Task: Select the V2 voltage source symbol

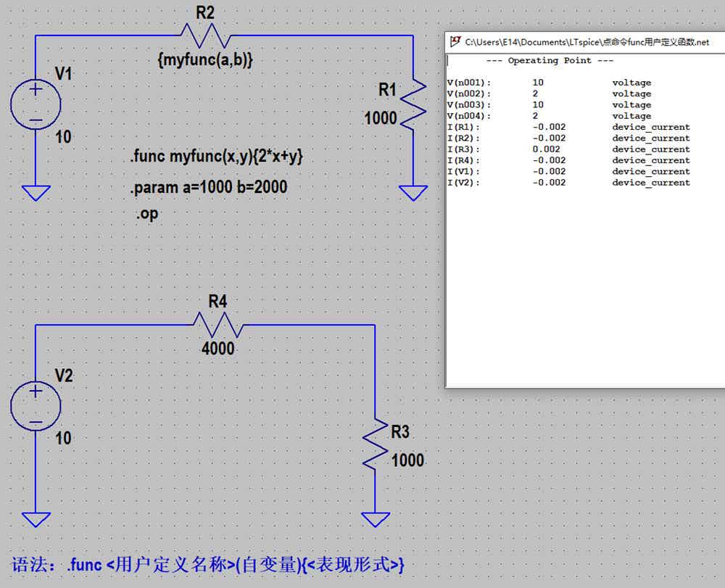Action: pos(36,406)
